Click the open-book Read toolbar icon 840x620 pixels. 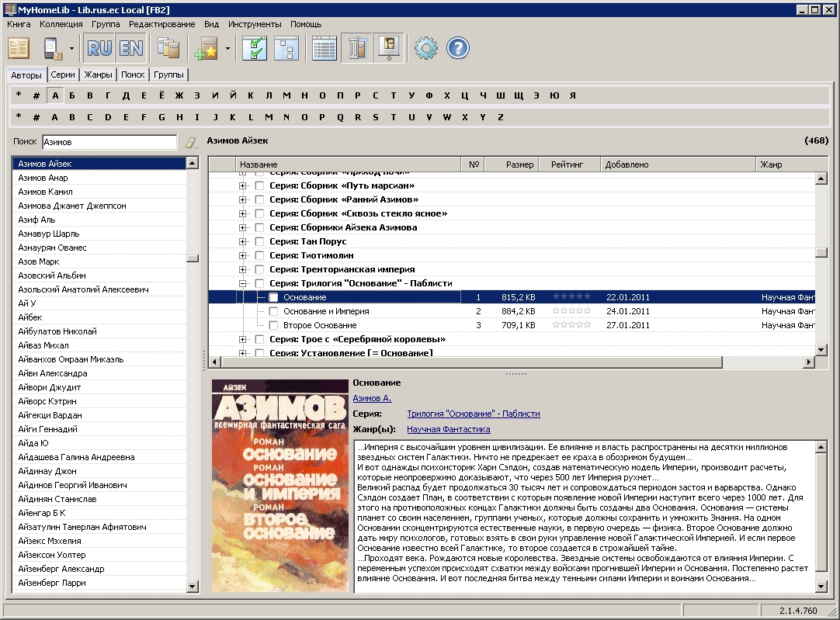(x=19, y=48)
